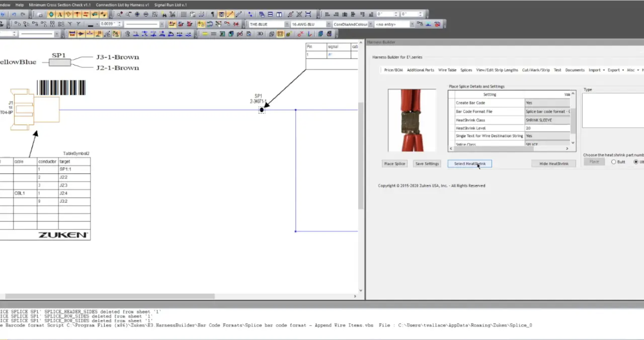The width and height of the screenshot is (644, 340).
Task: Click the circled plus zoom icon
Action: (137, 14)
